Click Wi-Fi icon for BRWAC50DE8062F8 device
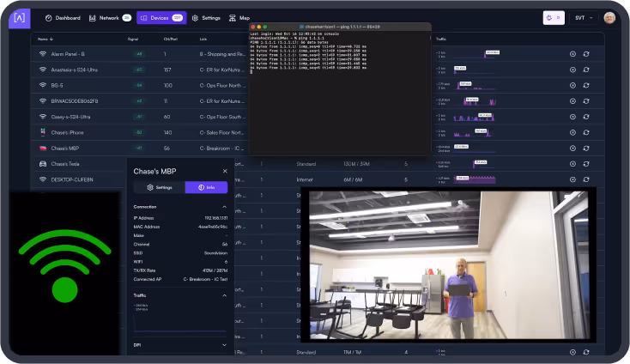The image size is (630, 364). [x=43, y=100]
